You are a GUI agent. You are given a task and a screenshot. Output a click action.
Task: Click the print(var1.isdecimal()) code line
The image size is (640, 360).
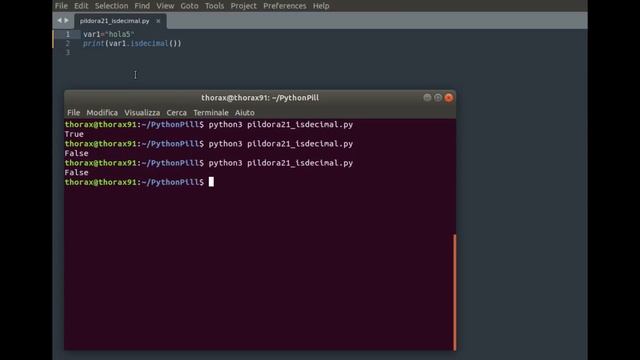pos(132,43)
